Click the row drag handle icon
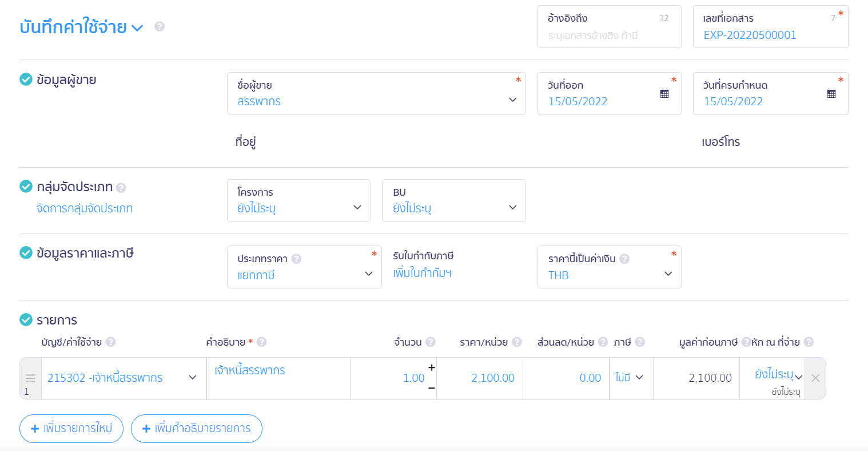 click(30, 378)
